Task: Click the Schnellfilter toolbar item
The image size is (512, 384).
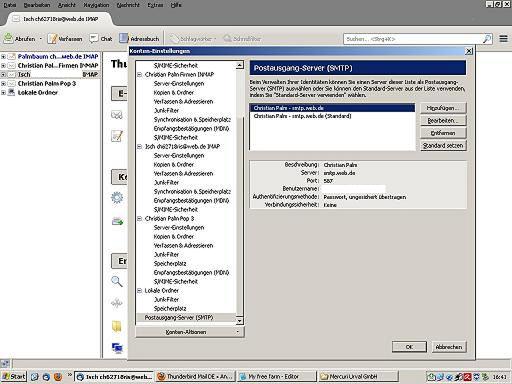Action: click(x=242, y=39)
